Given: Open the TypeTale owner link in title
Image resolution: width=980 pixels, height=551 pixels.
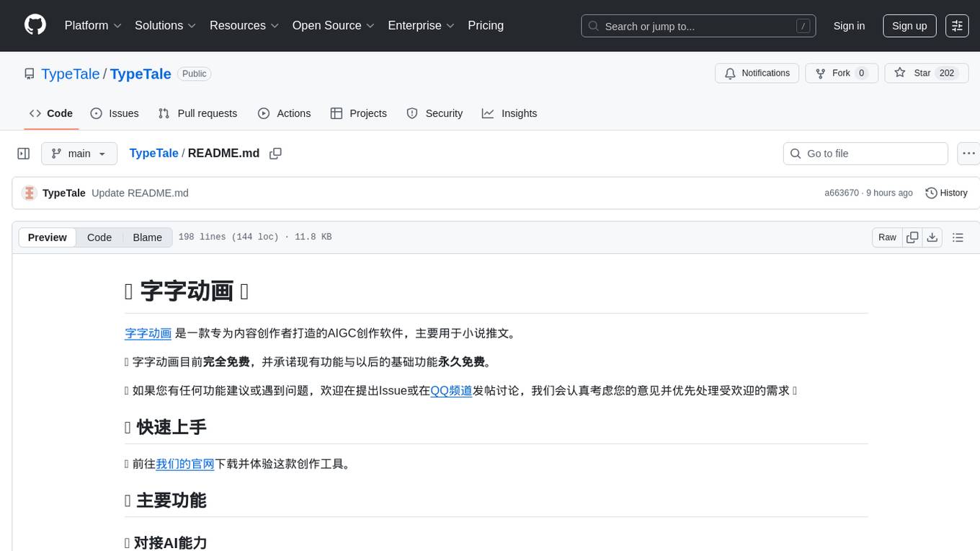Looking at the screenshot, I should tap(71, 74).
